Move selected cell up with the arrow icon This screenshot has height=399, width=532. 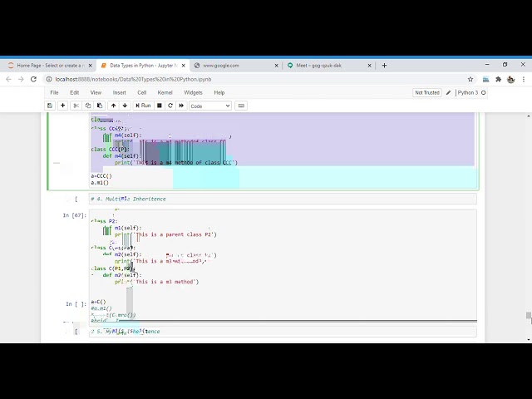pos(114,106)
